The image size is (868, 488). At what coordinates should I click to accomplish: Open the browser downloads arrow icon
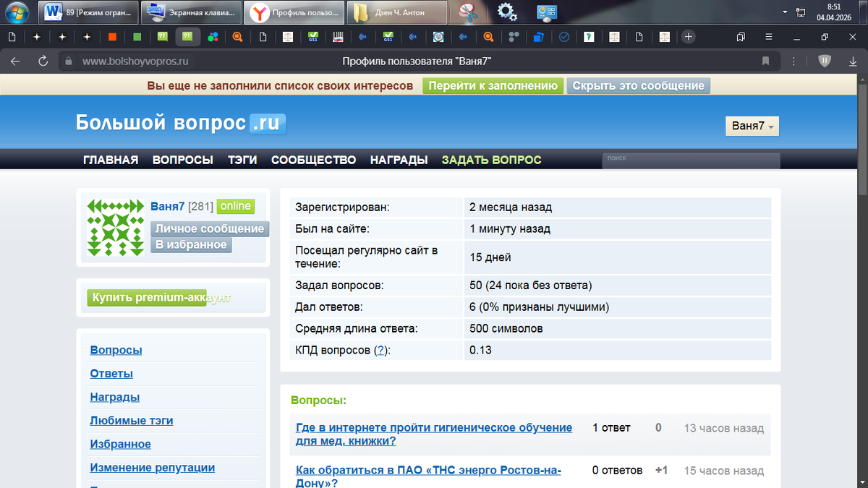(x=853, y=61)
